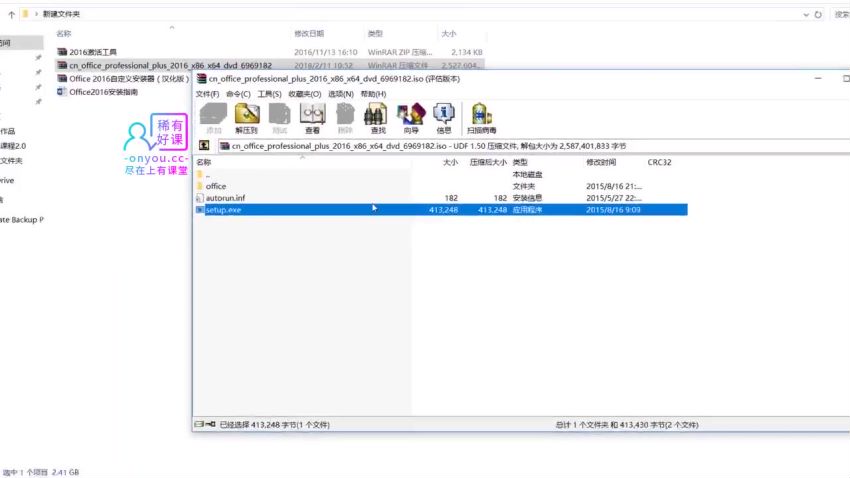Screen dimensions: 850x478
Task: Click the View (查看) toolbar icon
Action: pos(312,118)
